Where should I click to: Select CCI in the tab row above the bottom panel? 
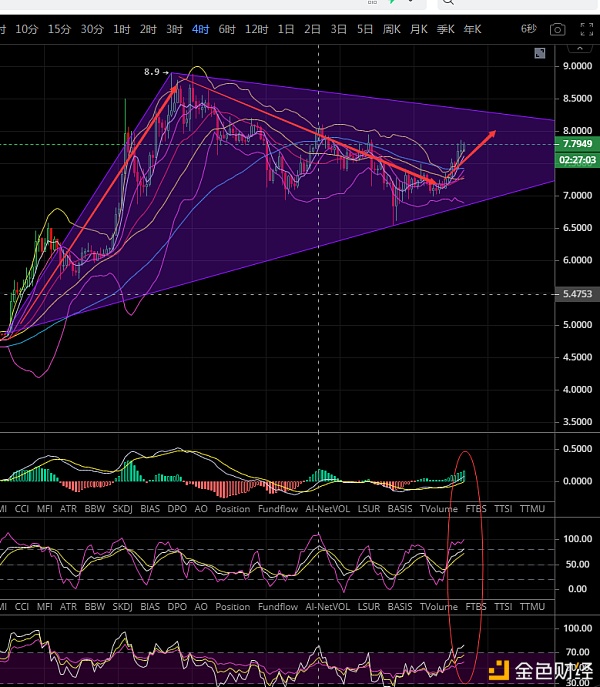[22, 607]
